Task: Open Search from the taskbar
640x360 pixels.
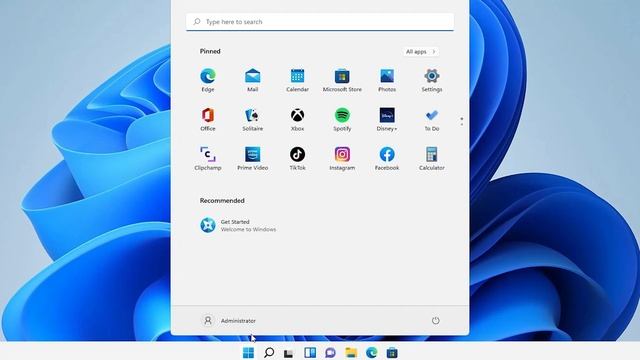Action: click(269, 353)
